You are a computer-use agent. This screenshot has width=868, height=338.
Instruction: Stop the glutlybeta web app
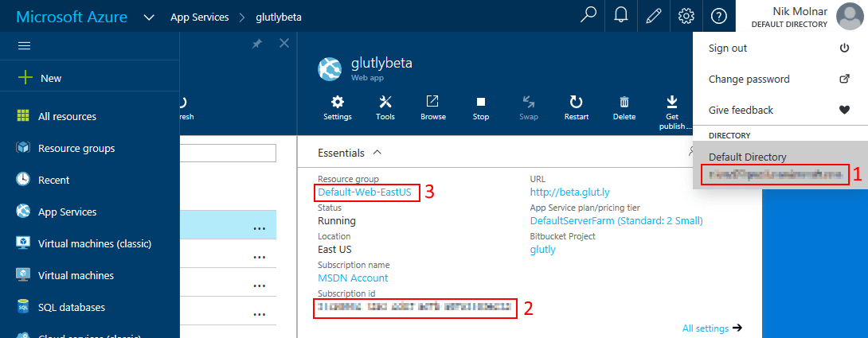click(481, 107)
